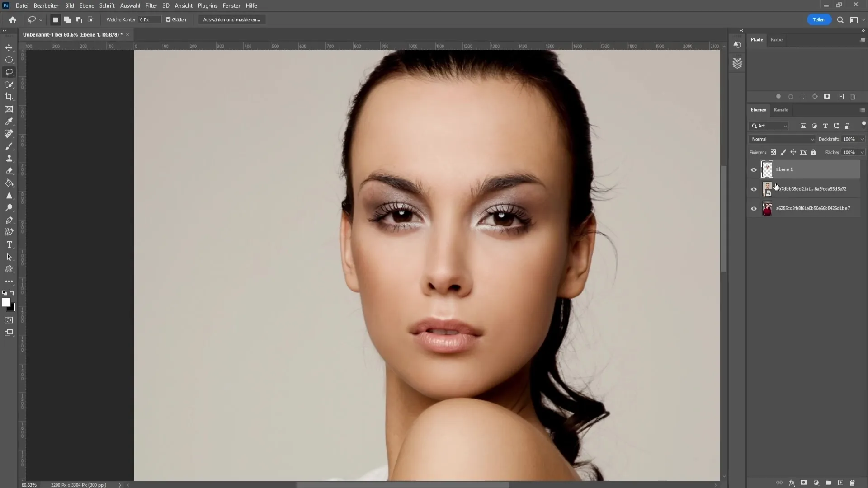Expand the Filter menu
The width and height of the screenshot is (868, 488).
pos(151,5)
